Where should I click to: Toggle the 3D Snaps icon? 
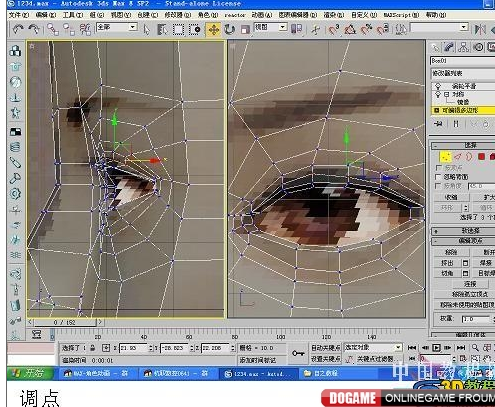(x=334, y=29)
